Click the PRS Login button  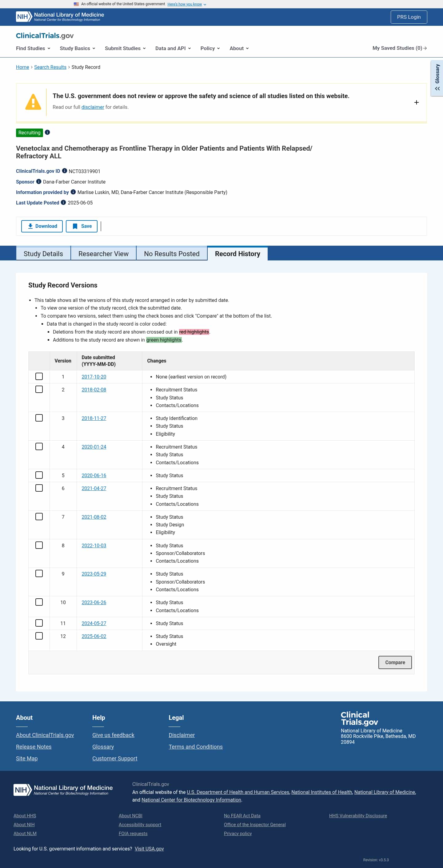pyautogui.click(x=409, y=17)
